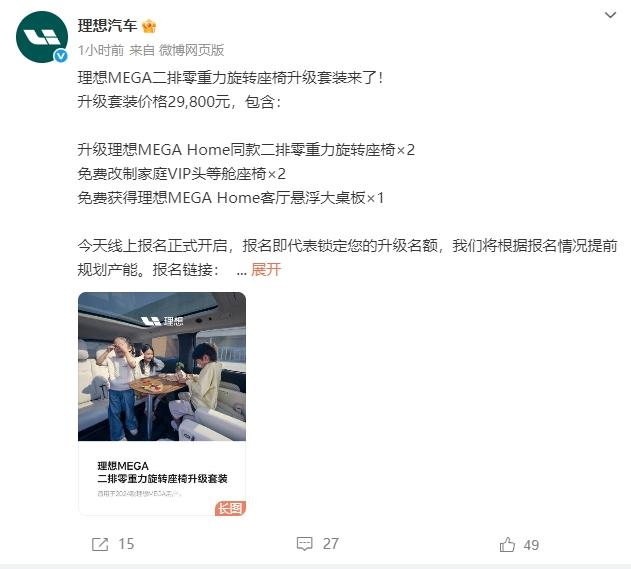Click the 长图 badge on the image
Image resolution: width=631 pixels, height=569 pixels.
pyautogui.click(x=230, y=508)
